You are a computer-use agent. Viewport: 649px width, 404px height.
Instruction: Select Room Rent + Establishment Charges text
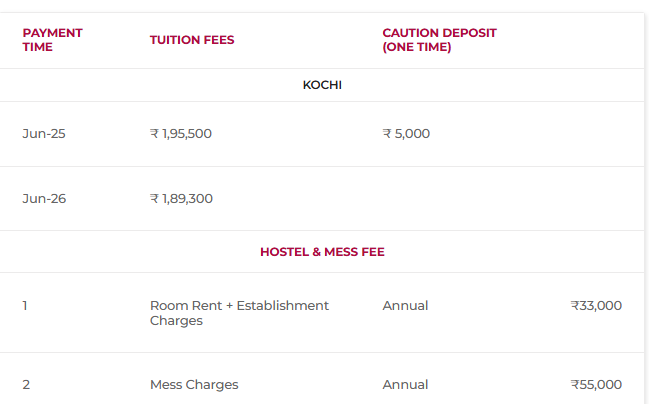(x=239, y=312)
